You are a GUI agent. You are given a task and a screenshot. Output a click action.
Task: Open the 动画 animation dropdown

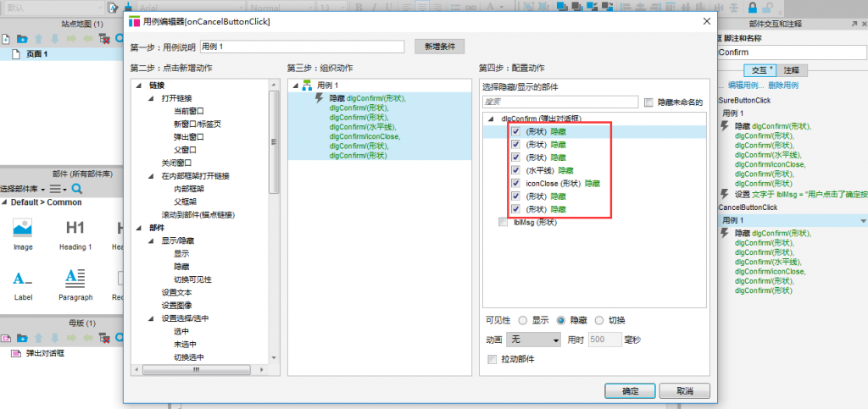(534, 340)
